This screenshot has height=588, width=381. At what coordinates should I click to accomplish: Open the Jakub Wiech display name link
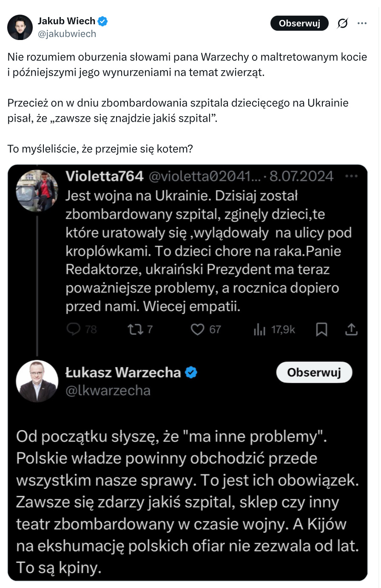pos(66,21)
